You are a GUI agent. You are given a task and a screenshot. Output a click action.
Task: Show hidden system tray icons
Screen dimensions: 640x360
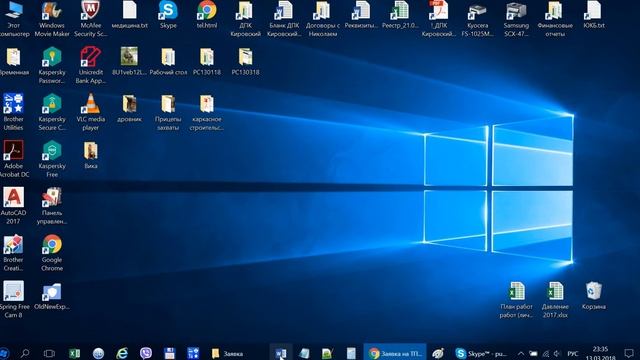click(521, 353)
